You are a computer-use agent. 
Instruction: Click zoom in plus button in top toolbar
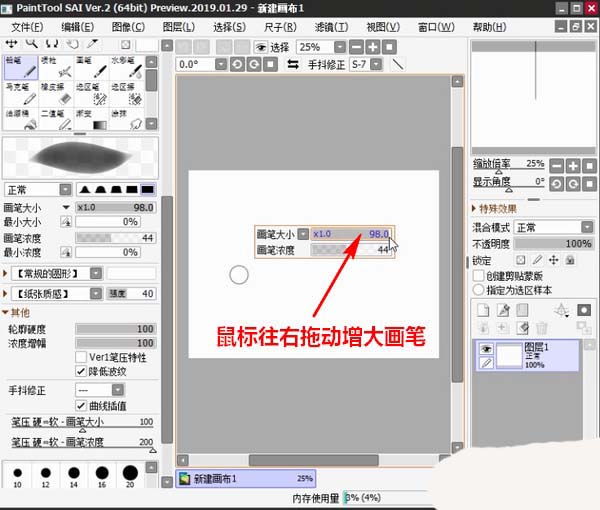point(373,47)
